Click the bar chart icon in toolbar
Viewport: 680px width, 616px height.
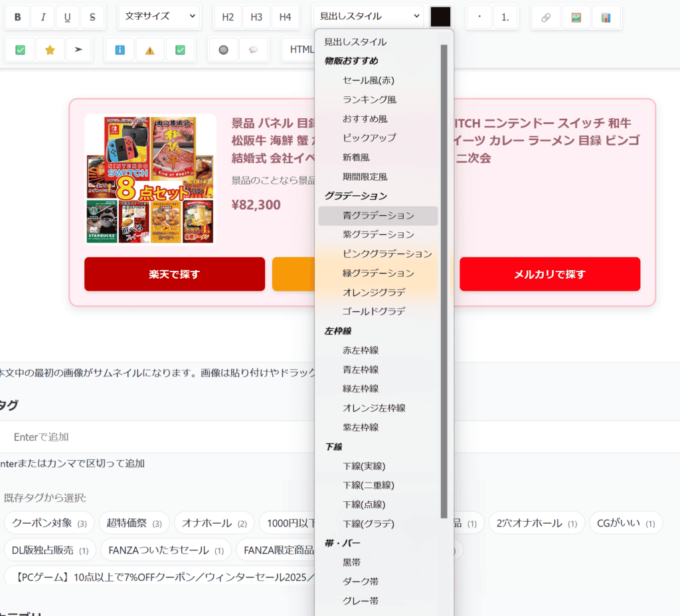pyautogui.click(x=606, y=17)
